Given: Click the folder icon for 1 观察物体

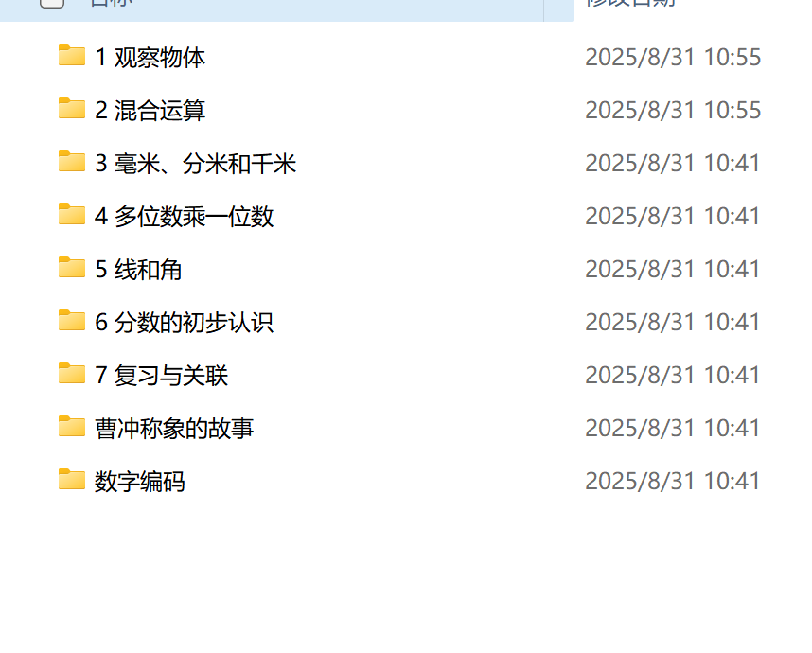Looking at the screenshot, I should 72,56.
